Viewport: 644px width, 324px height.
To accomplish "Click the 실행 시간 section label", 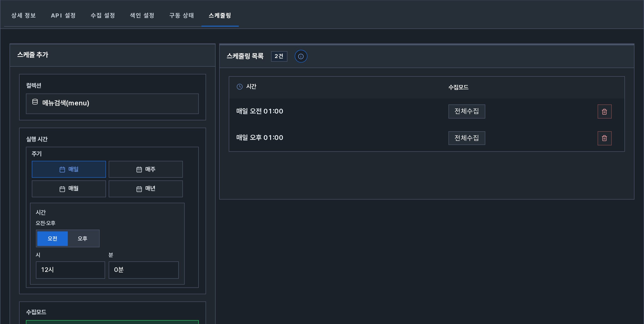I will [x=37, y=139].
